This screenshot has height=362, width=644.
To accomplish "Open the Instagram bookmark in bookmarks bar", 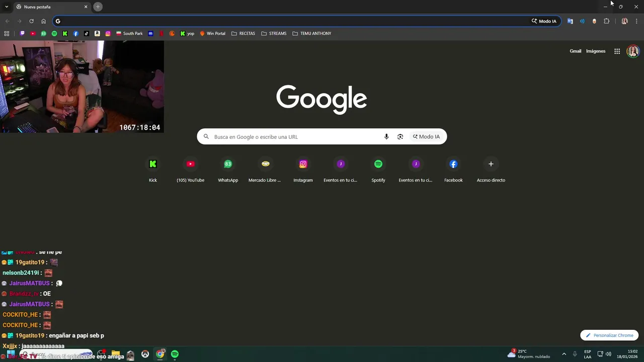I will click(x=108, y=34).
